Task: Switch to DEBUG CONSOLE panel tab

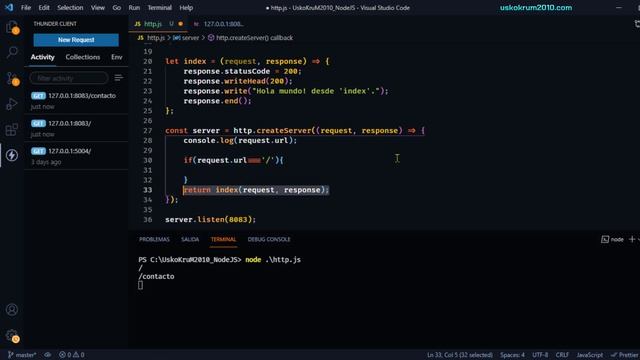Action: click(x=269, y=239)
